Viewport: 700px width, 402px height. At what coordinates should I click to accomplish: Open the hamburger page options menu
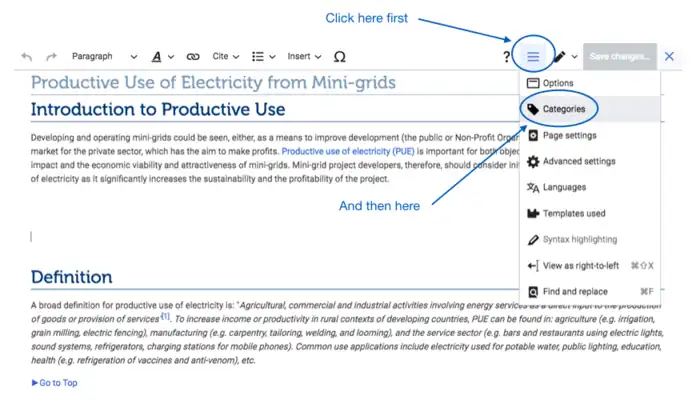(533, 57)
